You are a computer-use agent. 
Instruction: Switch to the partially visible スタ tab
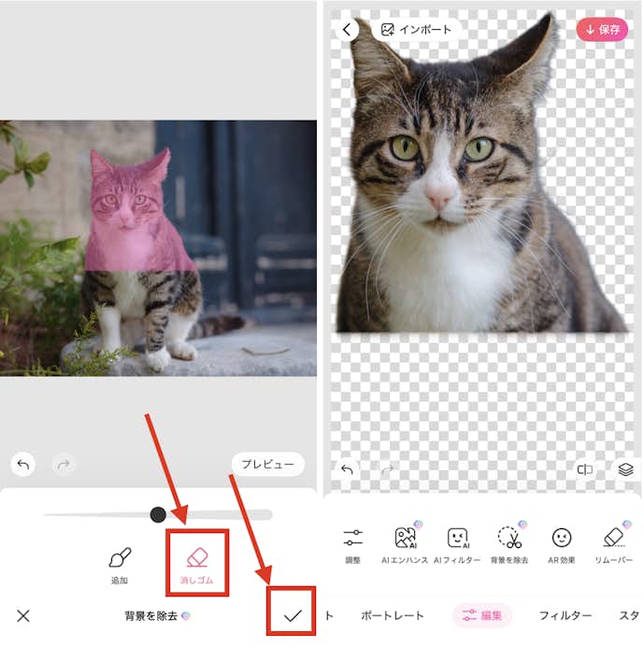pos(630,615)
